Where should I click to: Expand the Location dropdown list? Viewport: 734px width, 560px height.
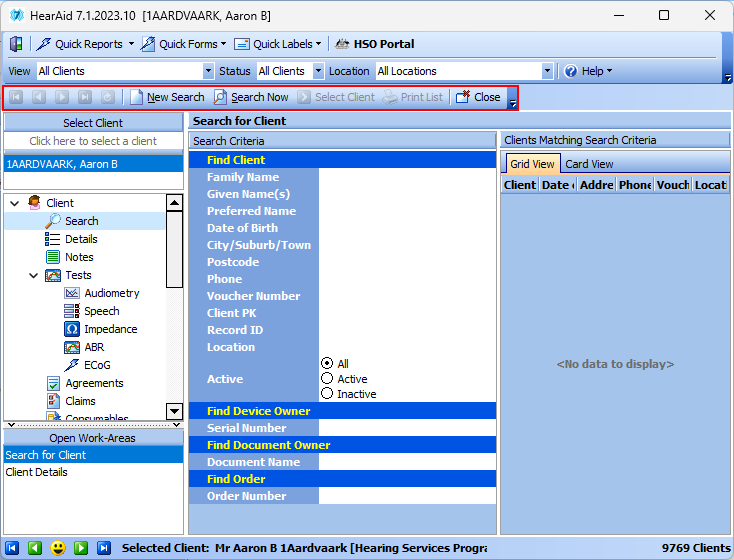click(547, 72)
